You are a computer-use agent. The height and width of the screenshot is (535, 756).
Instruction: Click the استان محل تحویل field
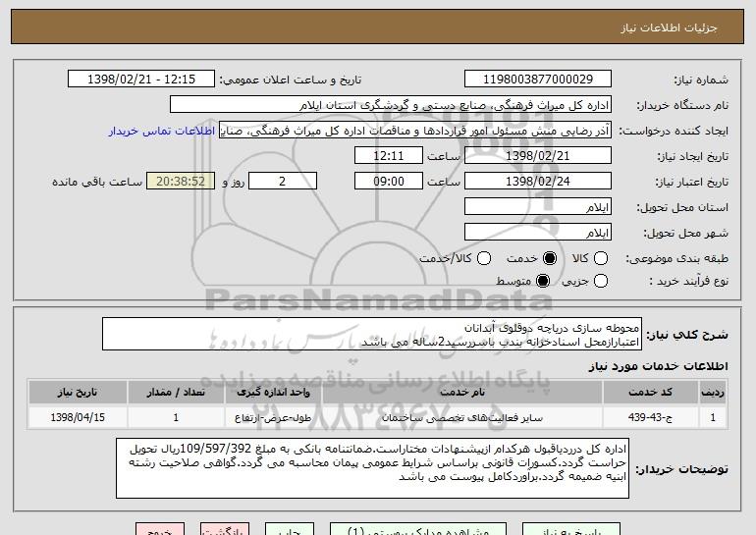[538, 207]
